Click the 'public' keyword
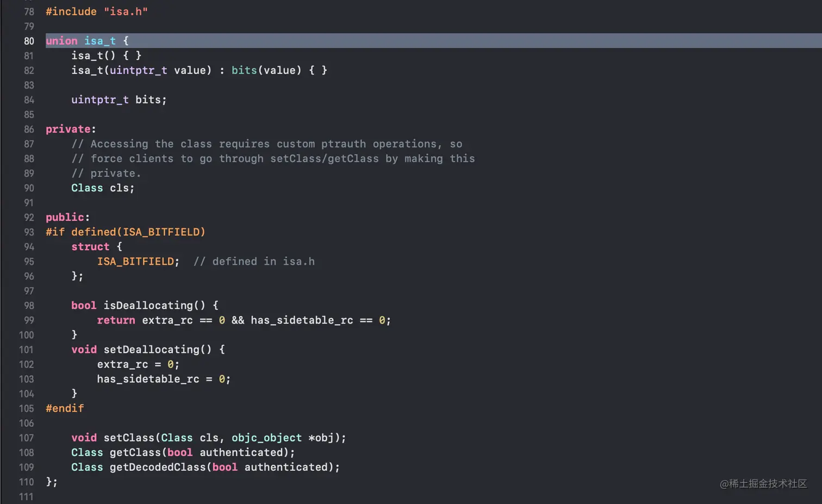 tap(65, 217)
